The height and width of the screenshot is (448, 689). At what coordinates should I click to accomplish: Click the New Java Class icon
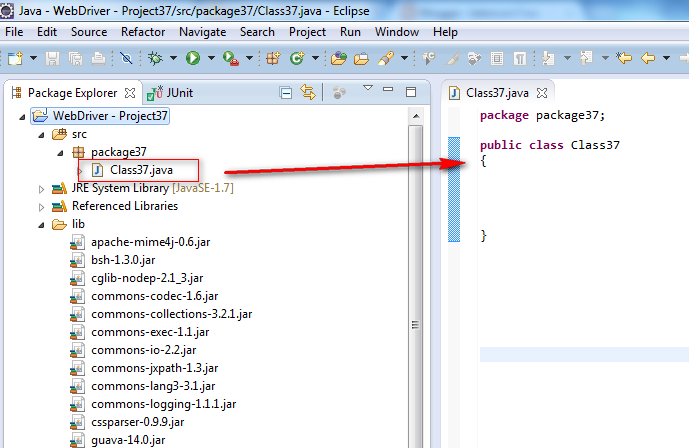[x=297, y=58]
